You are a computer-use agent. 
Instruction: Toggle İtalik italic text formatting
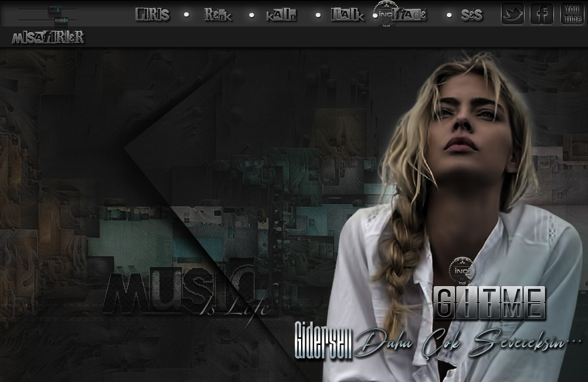click(347, 15)
